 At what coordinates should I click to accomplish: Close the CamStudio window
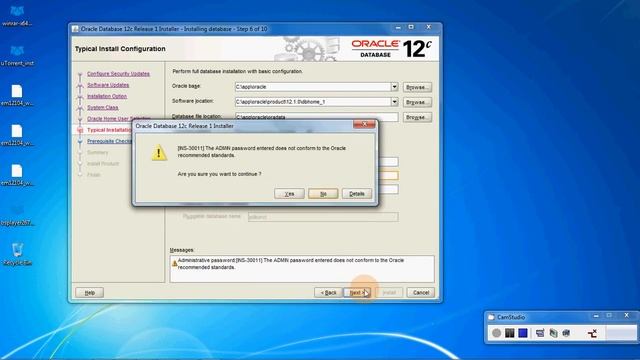pos(627,316)
